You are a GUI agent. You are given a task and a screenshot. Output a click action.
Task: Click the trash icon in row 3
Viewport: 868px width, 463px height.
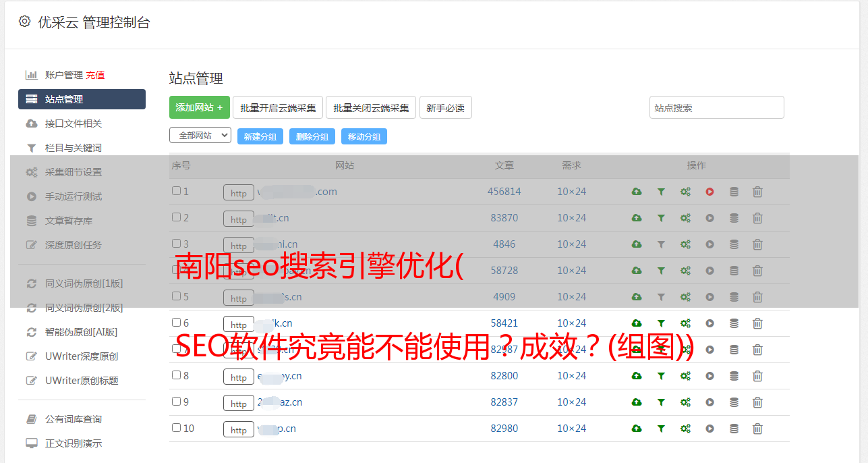[x=757, y=244]
